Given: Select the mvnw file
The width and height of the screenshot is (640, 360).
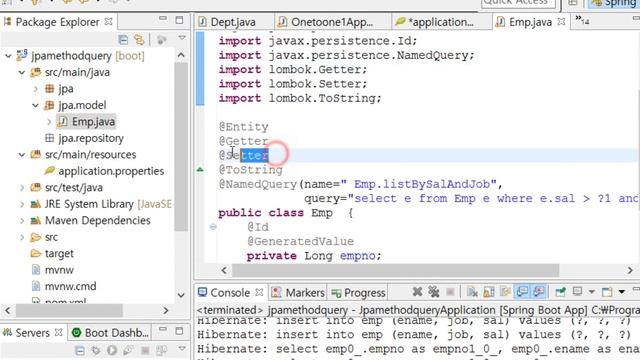Looking at the screenshot, I should coord(59,270).
